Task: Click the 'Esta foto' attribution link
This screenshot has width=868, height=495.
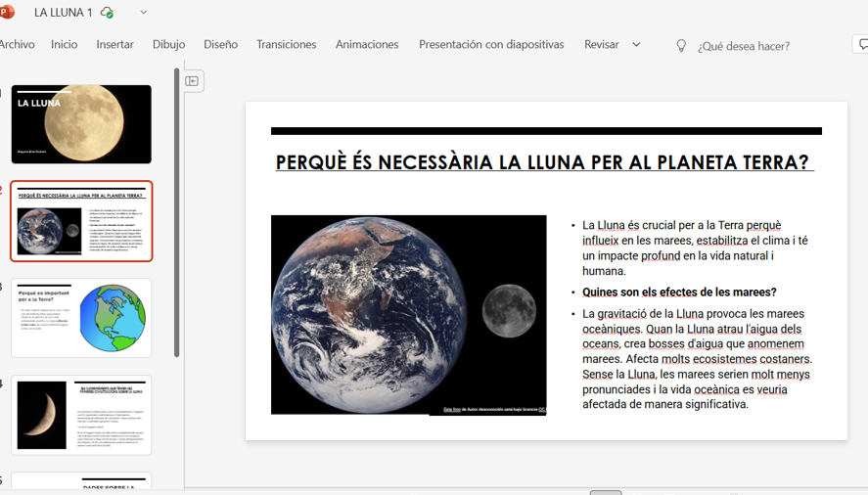Action: [452, 410]
